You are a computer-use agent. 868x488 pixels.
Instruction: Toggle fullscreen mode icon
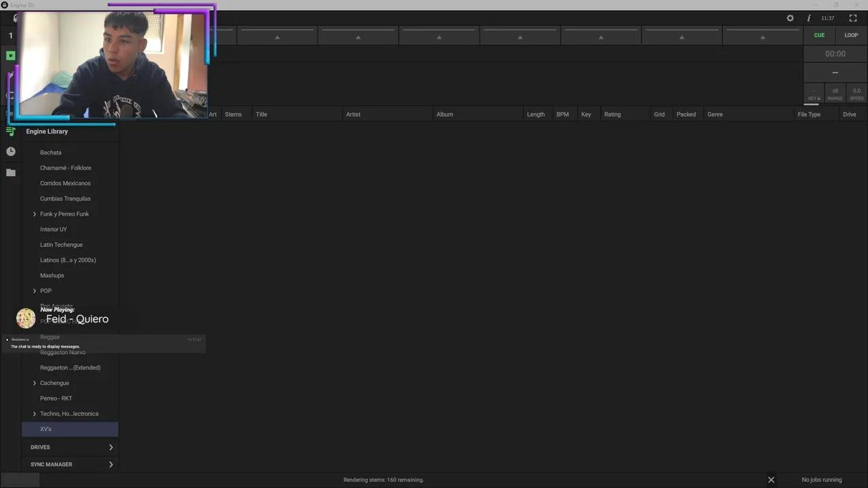coord(853,18)
